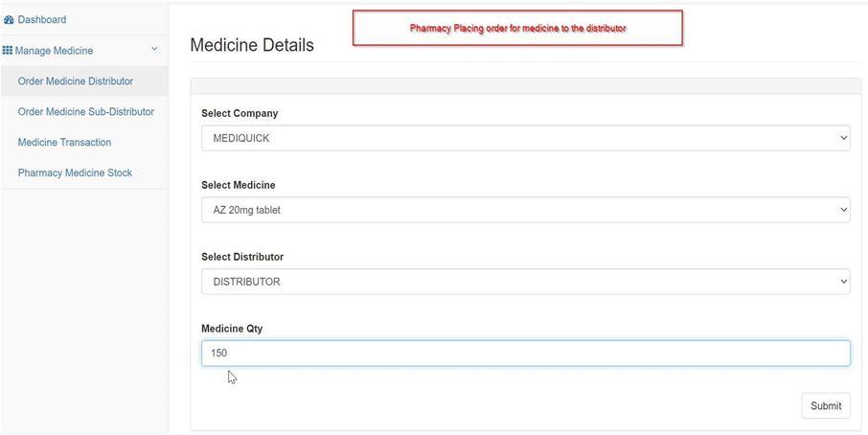Open the Select Distributor dropdown
This screenshot has width=868, height=435.
525,282
